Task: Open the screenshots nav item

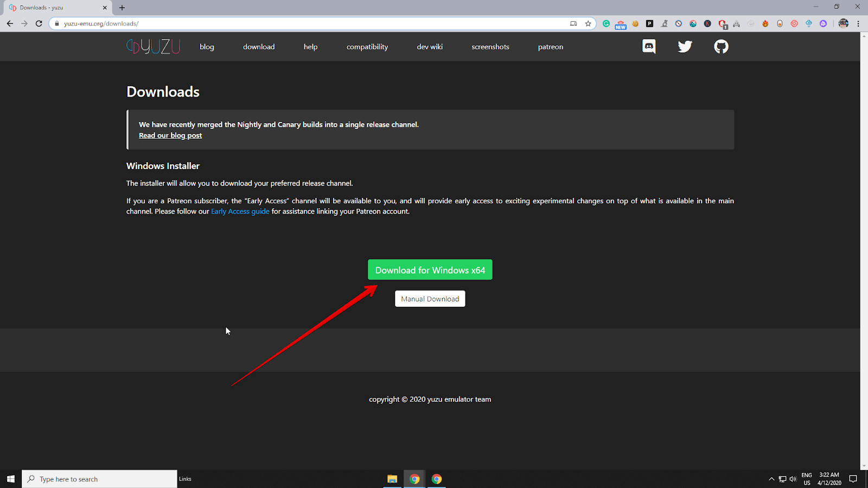Action: 490,47
